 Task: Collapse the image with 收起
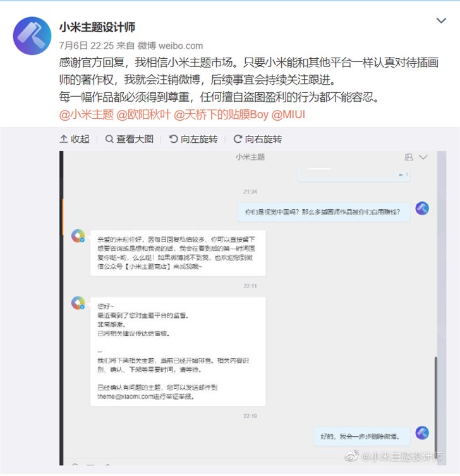pos(75,139)
